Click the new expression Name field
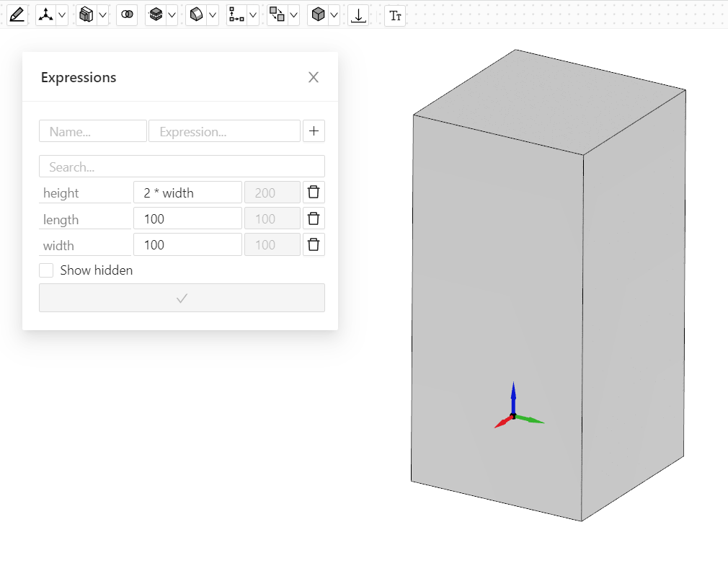Screen dimensions: 728x571 [x=93, y=131]
